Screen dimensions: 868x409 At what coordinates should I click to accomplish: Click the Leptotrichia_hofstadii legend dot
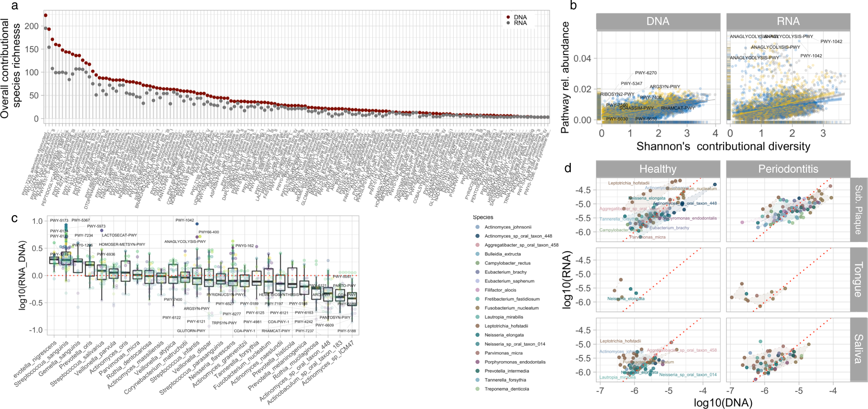(x=477, y=326)
